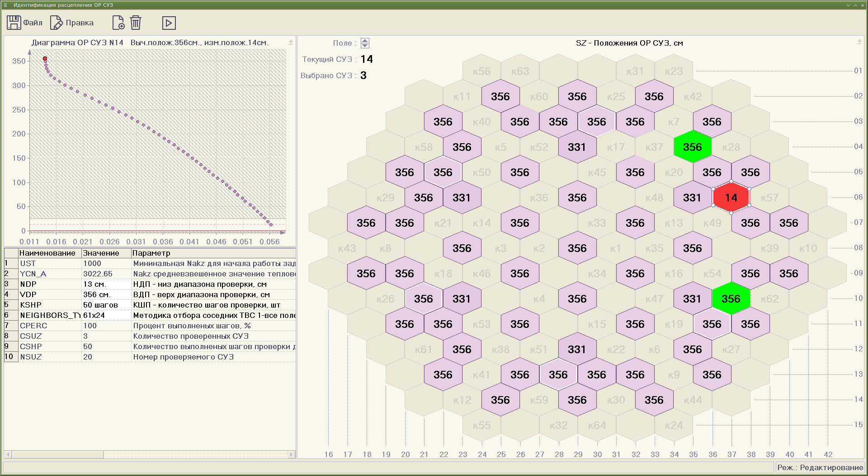Screen dimensions: 868x476
Task: Decrease the Поле field stepper
Action: point(365,46)
